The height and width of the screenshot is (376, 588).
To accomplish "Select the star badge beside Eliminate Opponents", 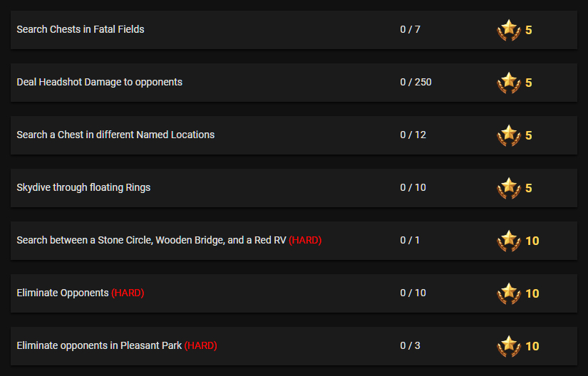I will click(509, 293).
